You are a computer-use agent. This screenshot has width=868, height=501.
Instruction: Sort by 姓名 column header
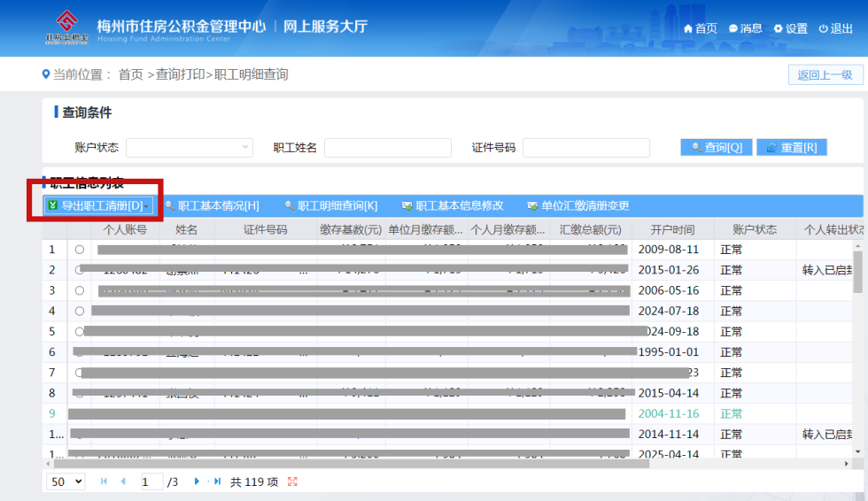(x=187, y=229)
